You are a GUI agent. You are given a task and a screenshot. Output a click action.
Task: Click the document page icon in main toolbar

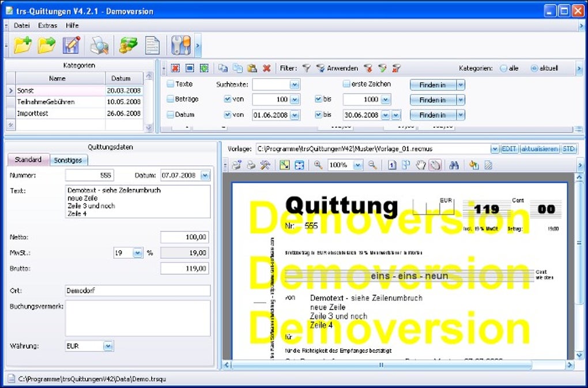point(152,46)
